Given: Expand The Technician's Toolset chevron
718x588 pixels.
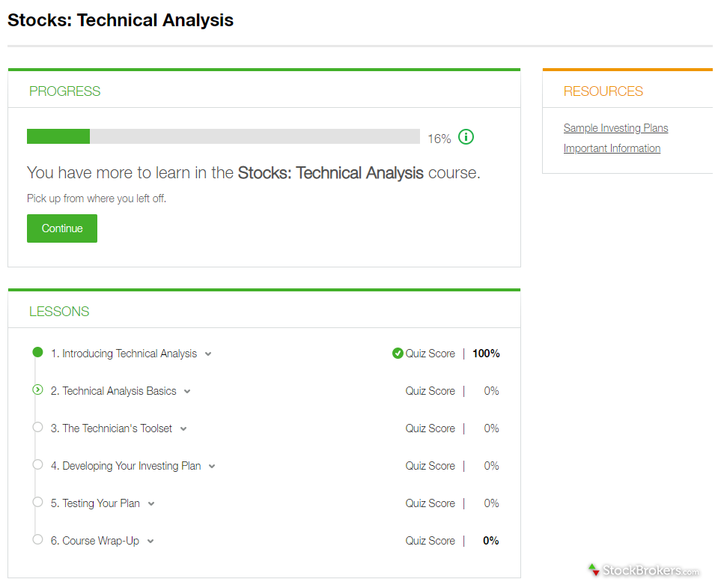Looking at the screenshot, I should pyautogui.click(x=183, y=429).
